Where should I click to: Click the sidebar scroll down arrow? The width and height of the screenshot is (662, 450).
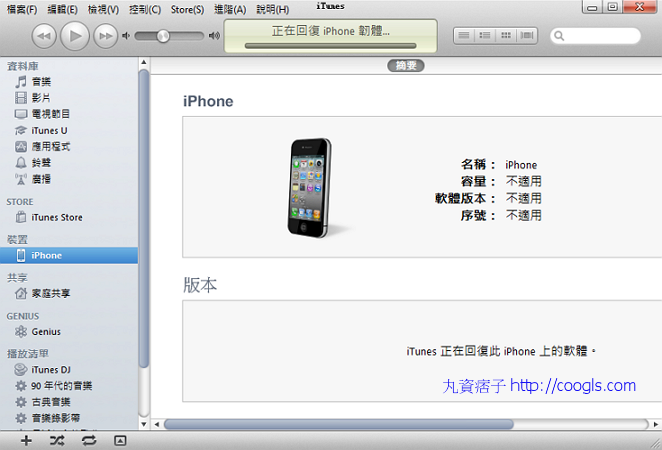pyautogui.click(x=144, y=424)
